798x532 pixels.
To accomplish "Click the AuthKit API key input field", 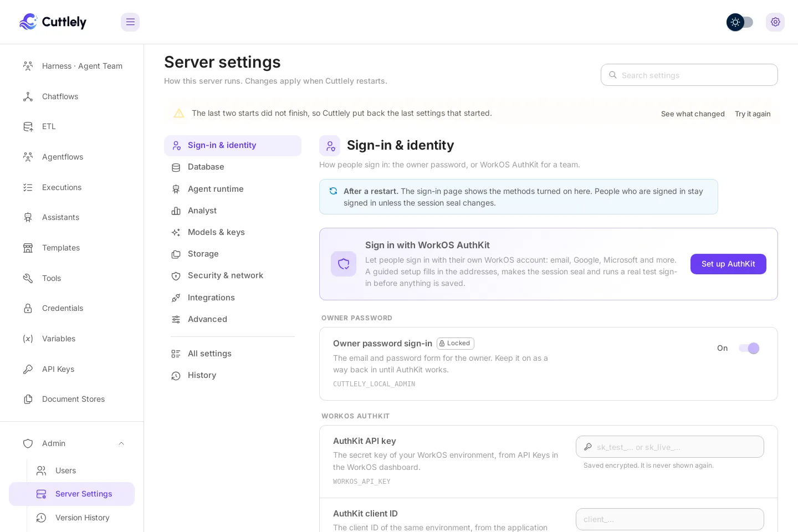I will point(670,447).
